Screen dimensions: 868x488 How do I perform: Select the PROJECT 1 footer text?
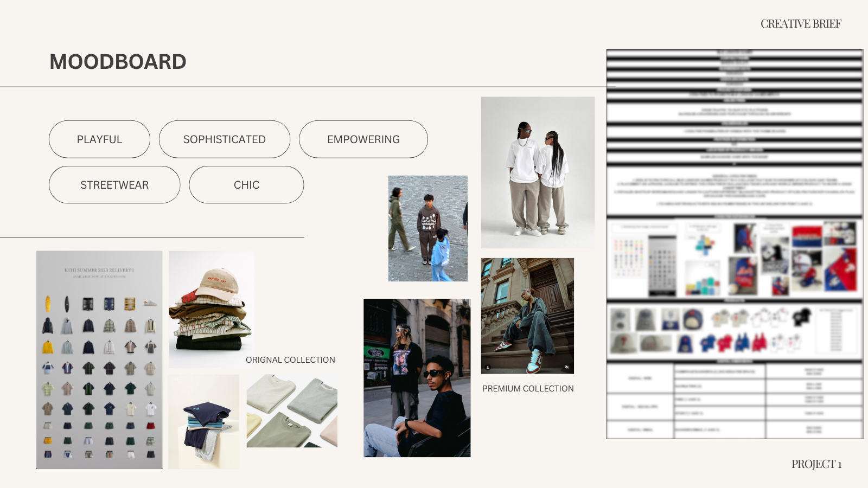[816, 464]
